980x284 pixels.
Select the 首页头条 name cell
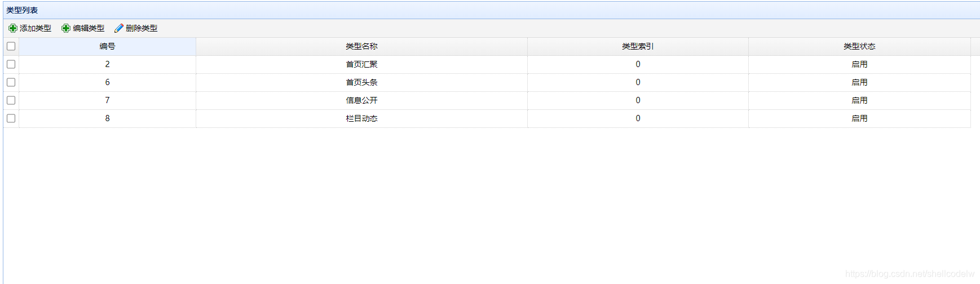[x=361, y=82]
